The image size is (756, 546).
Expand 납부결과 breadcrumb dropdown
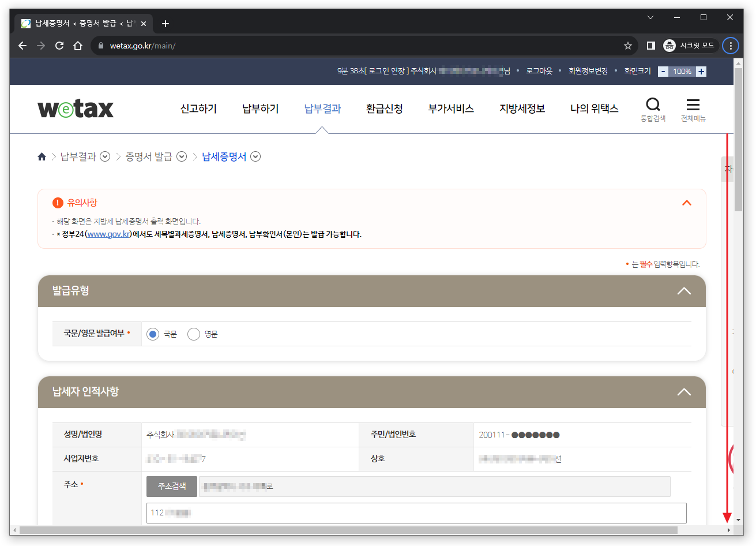105,156
